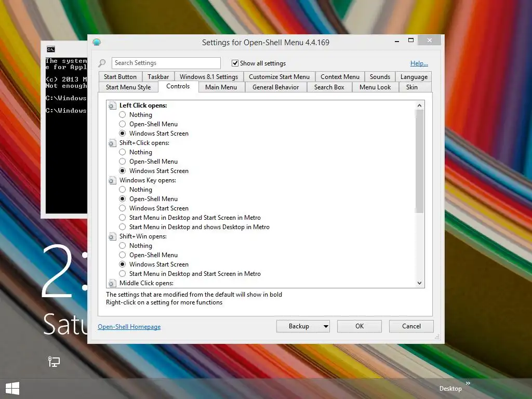Open the Language tab
The image size is (532, 399).
414,77
